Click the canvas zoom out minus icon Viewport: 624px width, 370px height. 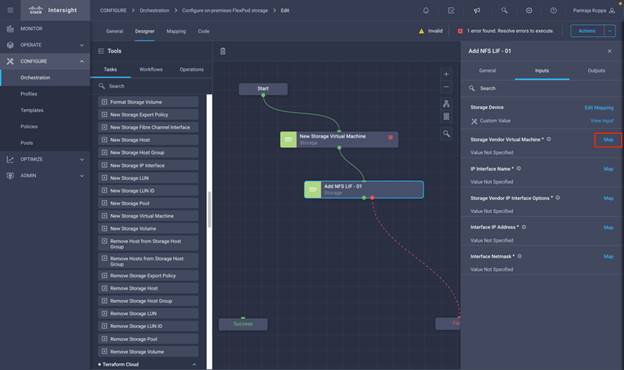click(x=446, y=87)
